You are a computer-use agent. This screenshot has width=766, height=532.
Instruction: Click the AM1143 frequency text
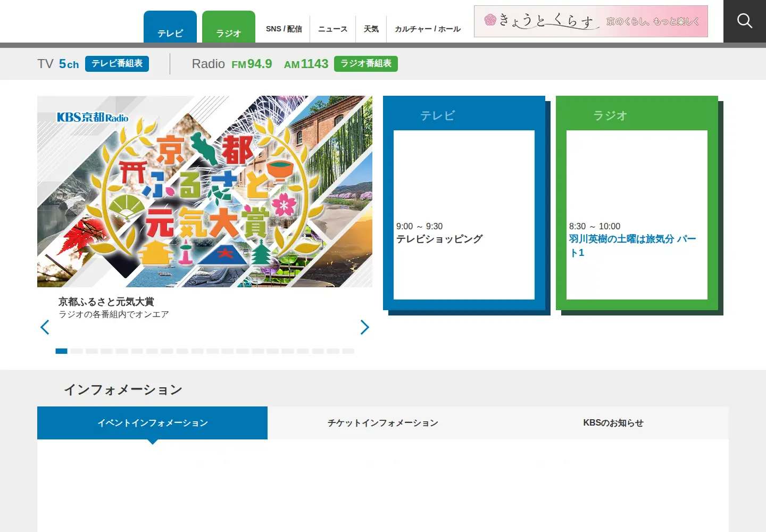point(306,64)
